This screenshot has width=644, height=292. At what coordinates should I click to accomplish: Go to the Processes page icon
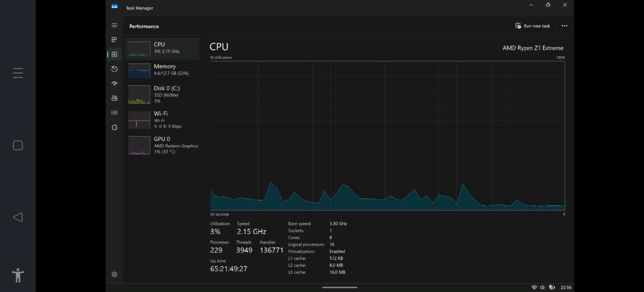pyautogui.click(x=114, y=40)
